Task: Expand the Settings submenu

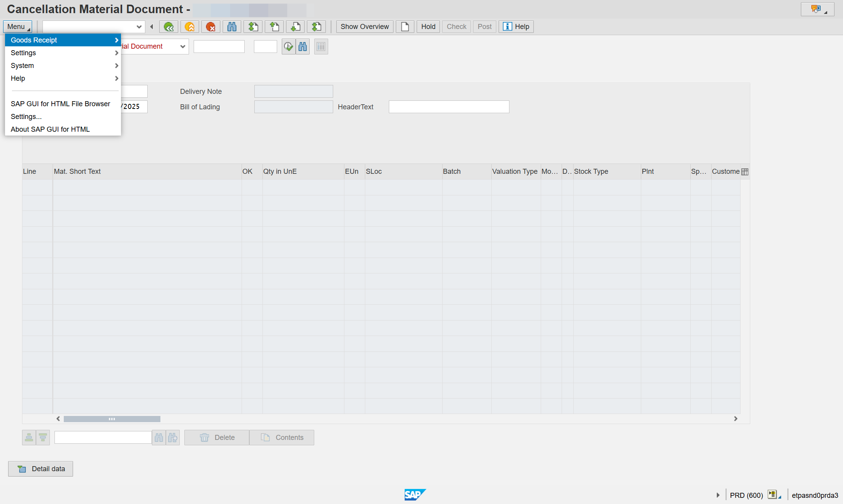Action: [63, 53]
